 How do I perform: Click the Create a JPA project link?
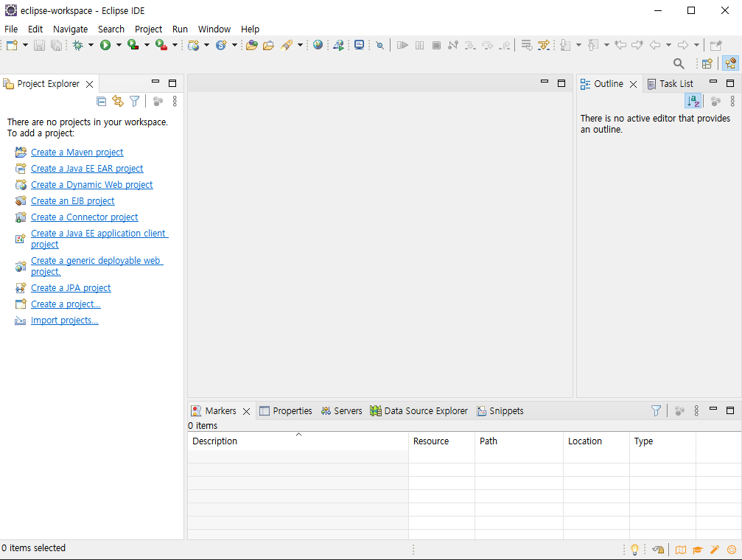pos(71,288)
